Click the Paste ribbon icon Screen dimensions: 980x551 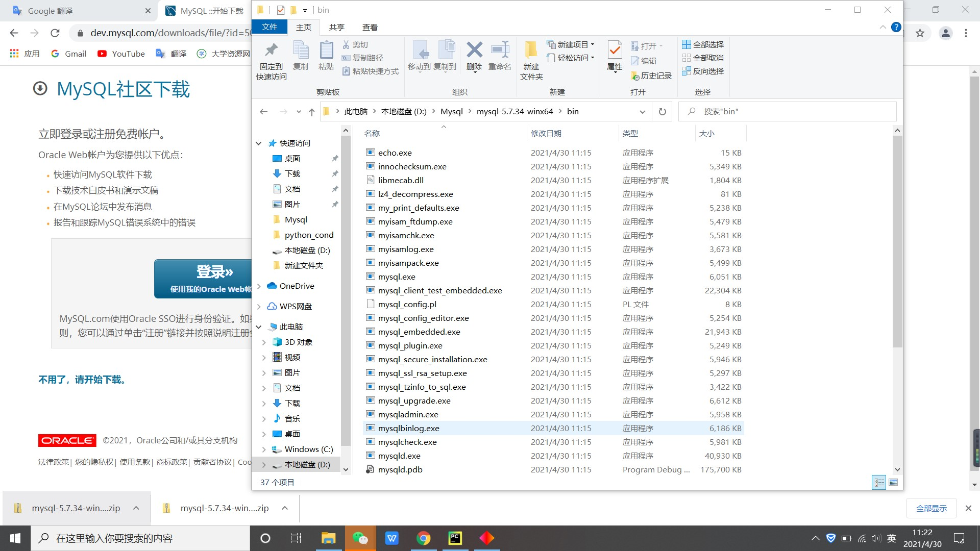point(326,56)
